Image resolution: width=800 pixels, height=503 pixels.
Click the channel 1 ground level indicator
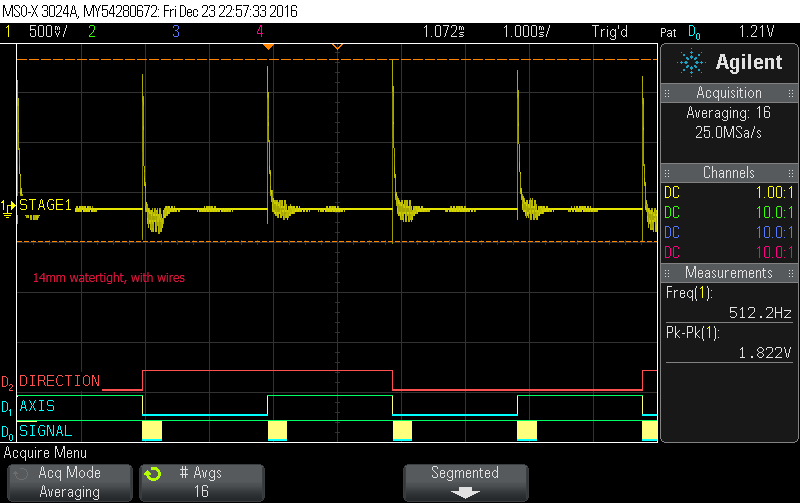(x=9, y=206)
